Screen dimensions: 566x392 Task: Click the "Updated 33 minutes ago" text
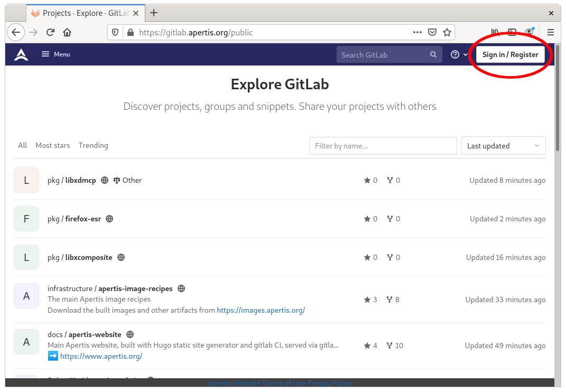click(x=505, y=300)
